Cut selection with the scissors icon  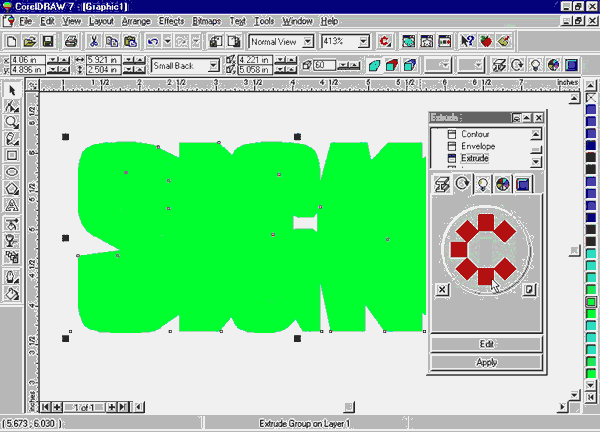[93, 41]
